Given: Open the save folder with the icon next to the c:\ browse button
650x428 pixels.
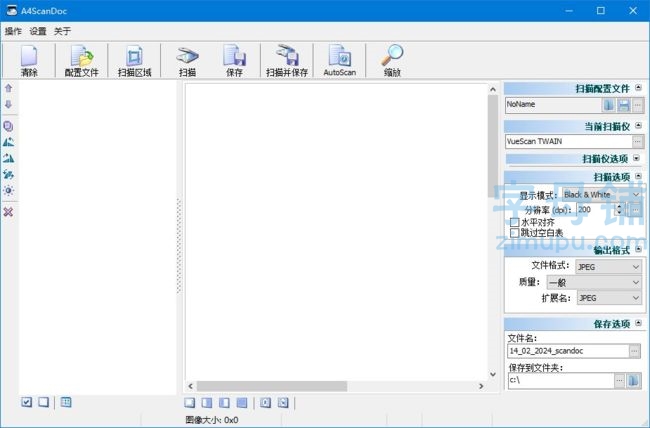Looking at the screenshot, I should [x=633, y=380].
